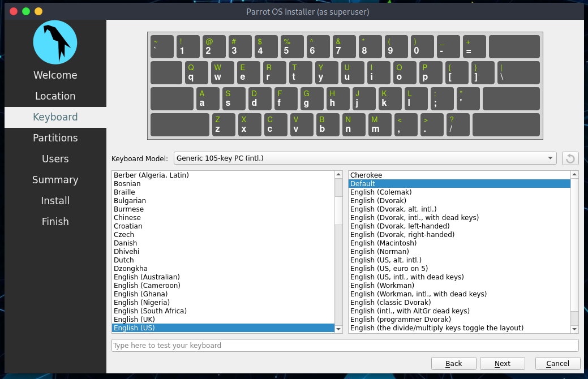Click down arrow of layout list scrollbar
Viewport: 588px width, 379px height.
[x=338, y=329]
